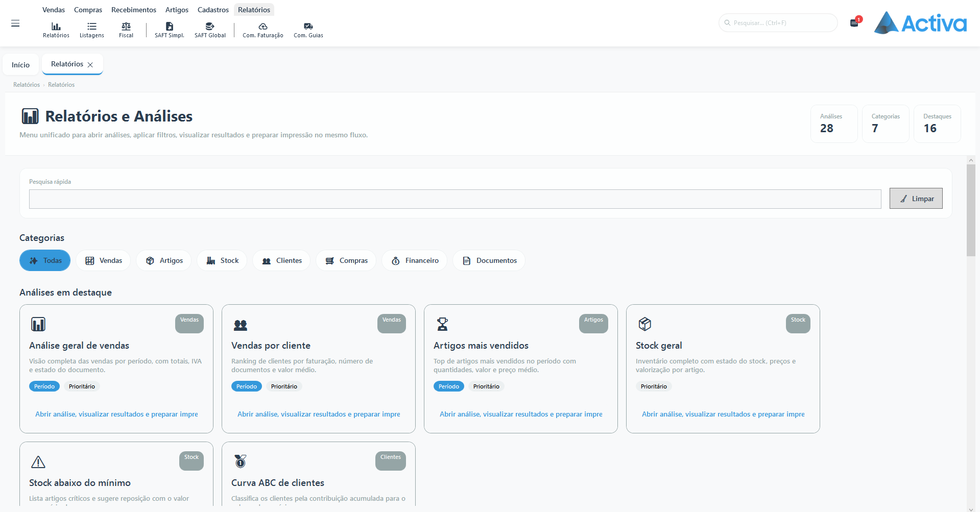This screenshot has width=980, height=512.
Task: Open the Compras menu
Action: (88, 10)
